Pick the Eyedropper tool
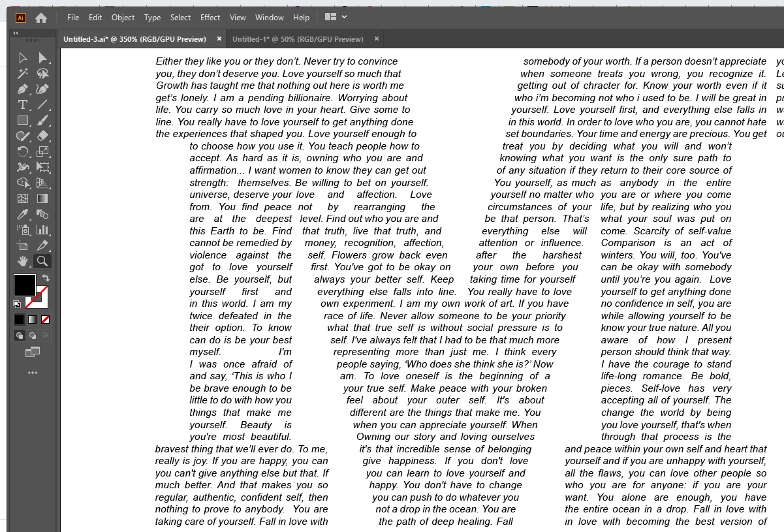The height and width of the screenshot is (532, 784). [x=23, y=214]
